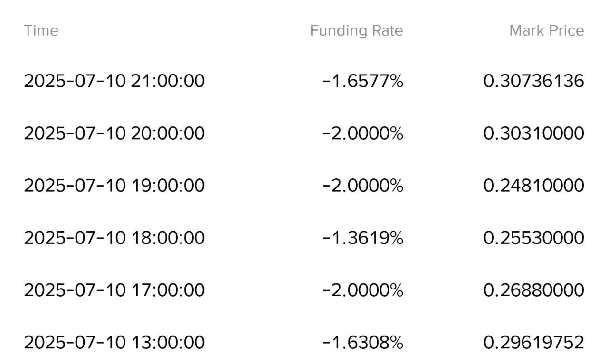Select the 2025-07-10 20:00:00 timestamp
Viewport: 608px width, 364px height.
[114, 133]
